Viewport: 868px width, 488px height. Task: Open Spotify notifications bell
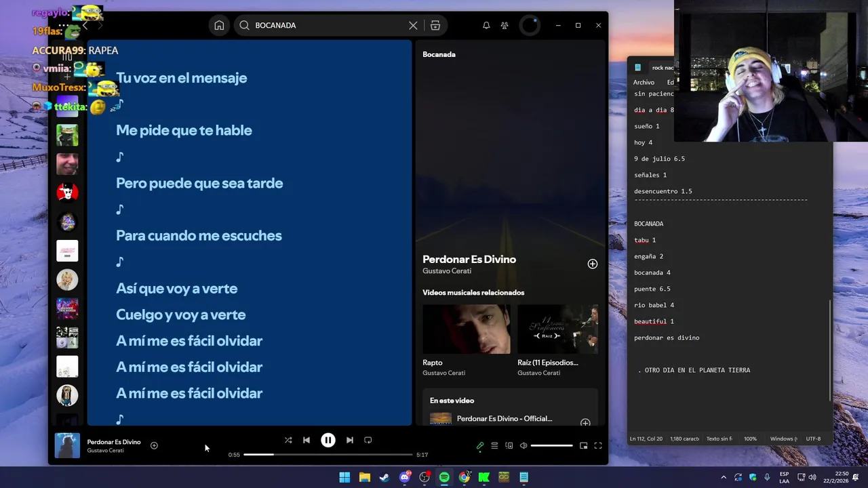click(486, 25)
